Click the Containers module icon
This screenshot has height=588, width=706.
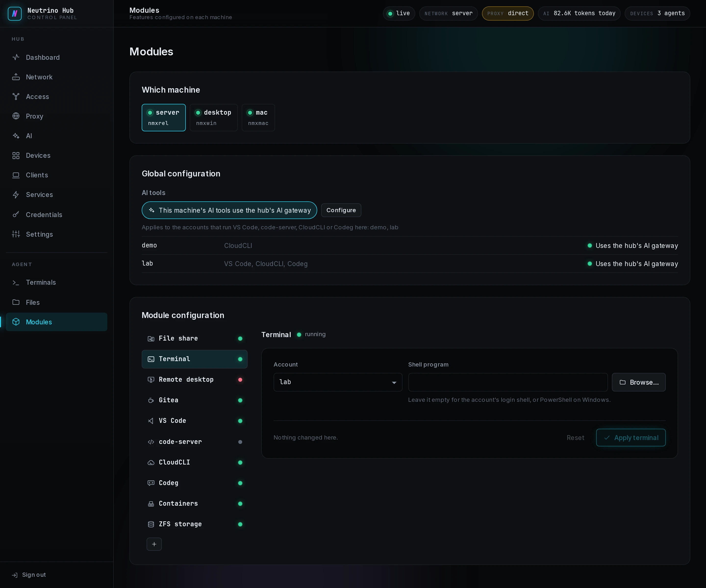click(151, 504)
